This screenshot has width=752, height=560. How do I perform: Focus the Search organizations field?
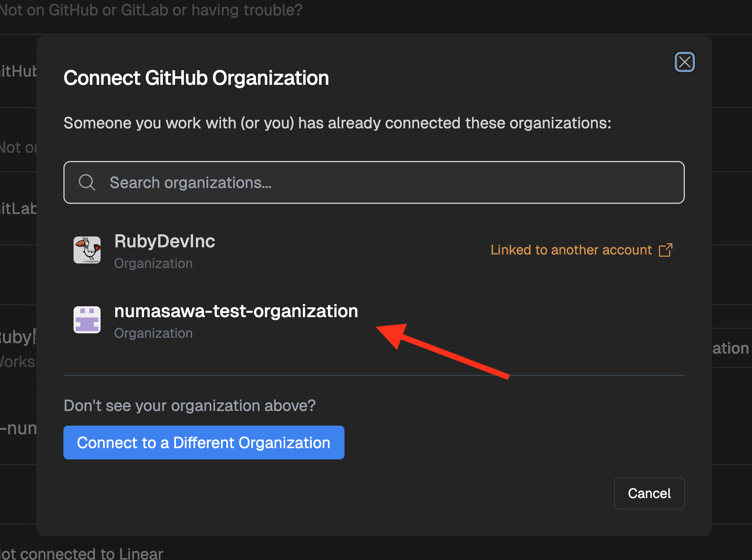[375, 183]
